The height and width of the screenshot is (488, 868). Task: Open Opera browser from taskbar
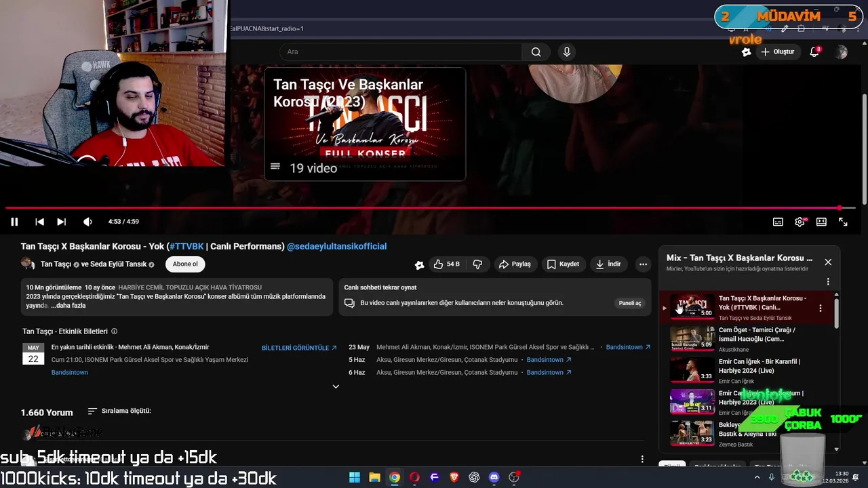pos(414,477)
